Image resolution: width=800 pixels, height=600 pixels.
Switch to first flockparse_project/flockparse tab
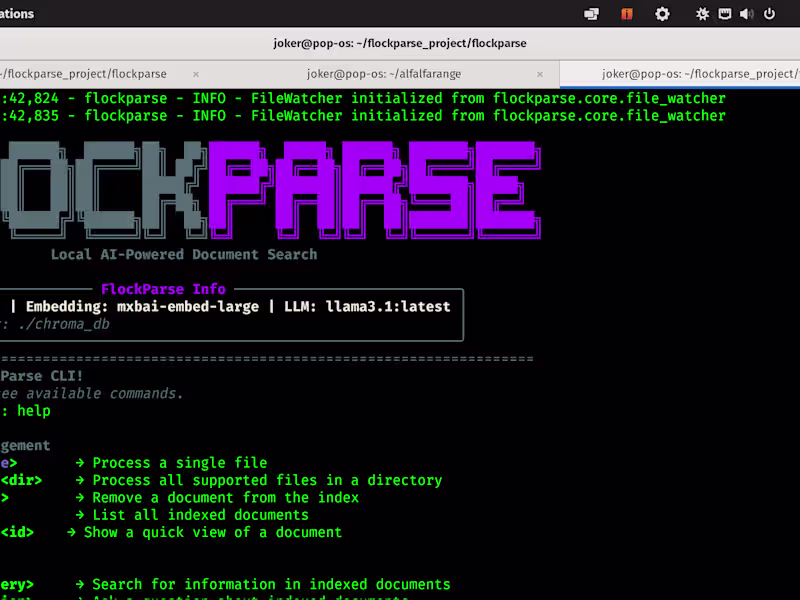[x=84, y=74]
